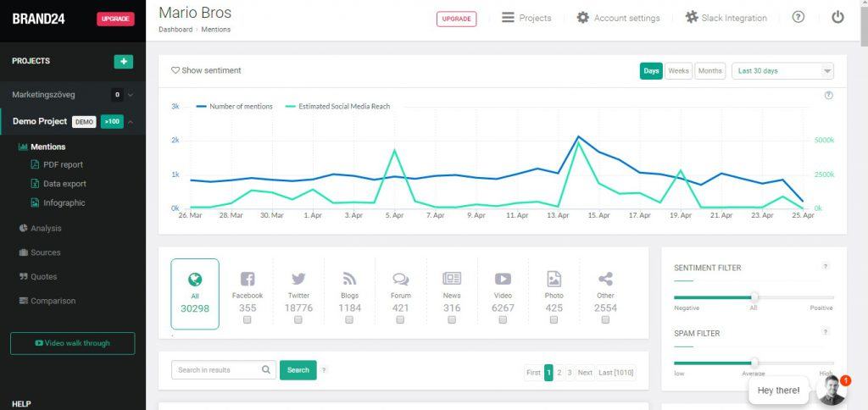The image size is (868, 410).
Task: Click the Video play icon
Action: click(x=503, y=279)
